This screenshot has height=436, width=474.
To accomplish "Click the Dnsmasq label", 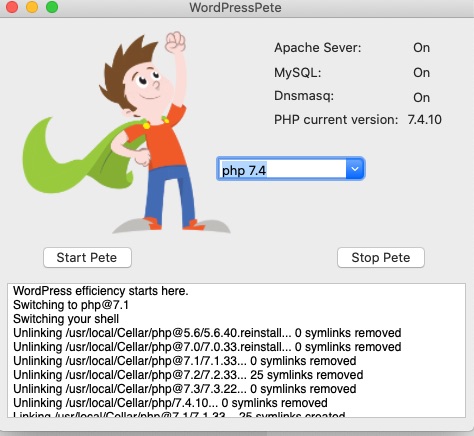I will point(304,96).
